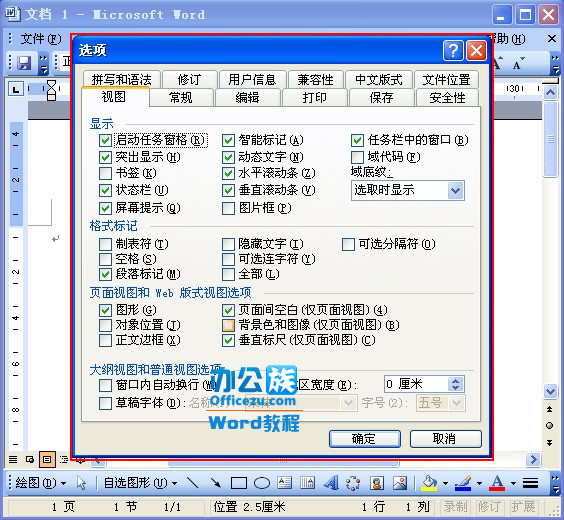Click vertical scrollbar down arrow in document
The height and width of the screenshot is (520, 564).
click(x=550, y=391)
